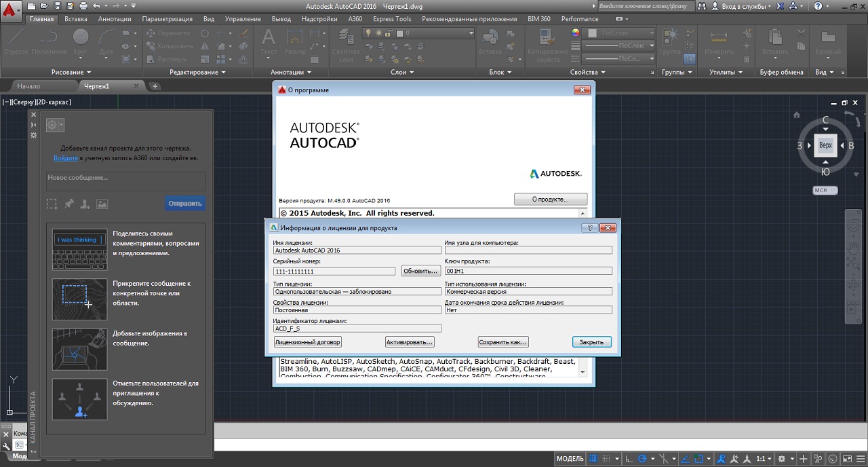Click the Save icon in quick access toolbar
Image resolution: width=868 pixels, height=467 pixels.
[x=58, y=5]
